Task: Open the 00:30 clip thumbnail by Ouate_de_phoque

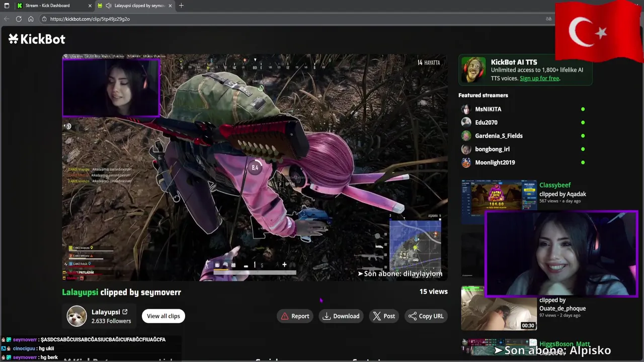Action: point(499,308)
